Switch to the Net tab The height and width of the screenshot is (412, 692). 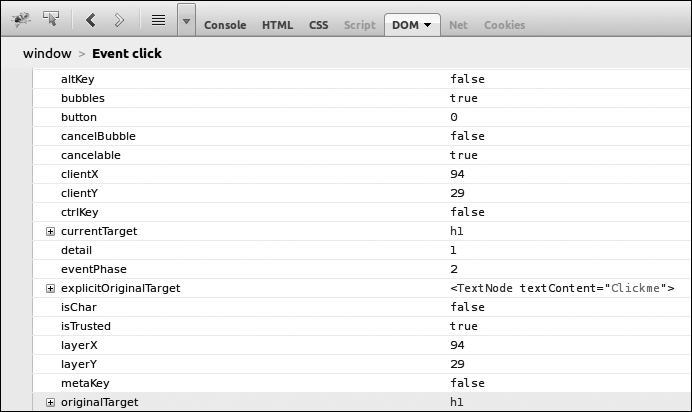[458, 25]
